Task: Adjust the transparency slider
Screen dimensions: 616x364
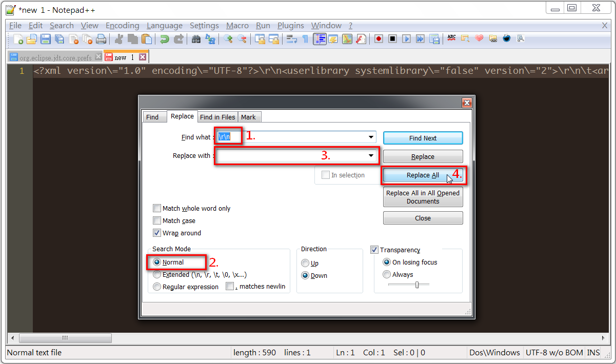Action: [417, 285]
